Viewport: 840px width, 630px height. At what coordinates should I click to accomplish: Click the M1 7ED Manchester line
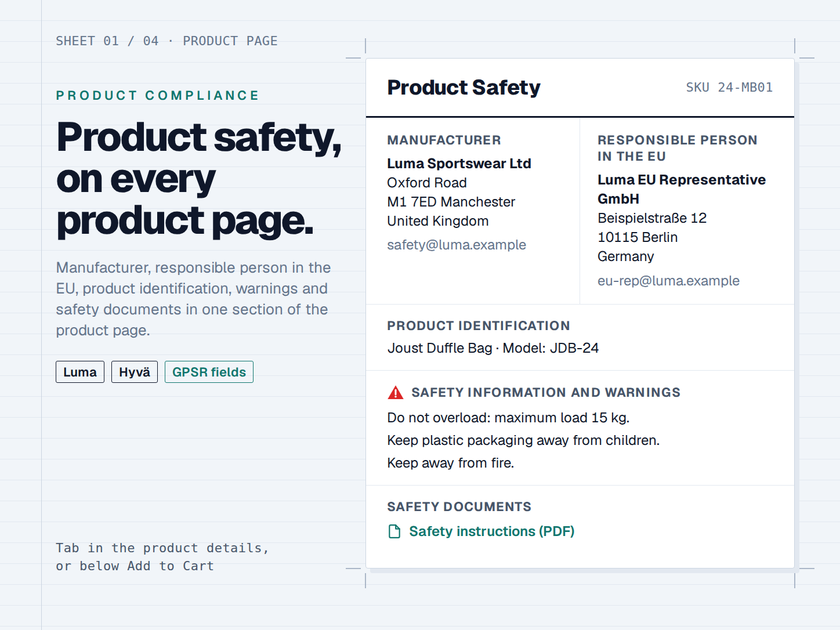pos(451,202)
